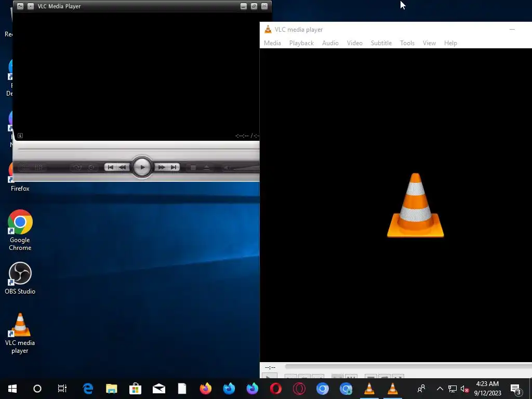Open the Audio menu

point(330,43)
